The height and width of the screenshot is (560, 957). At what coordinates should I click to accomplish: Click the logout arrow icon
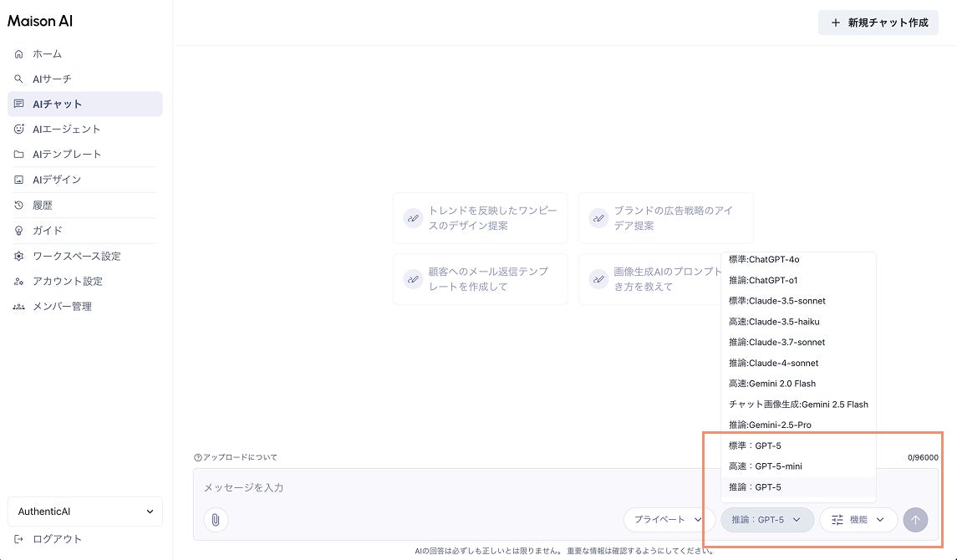(19, 539)
